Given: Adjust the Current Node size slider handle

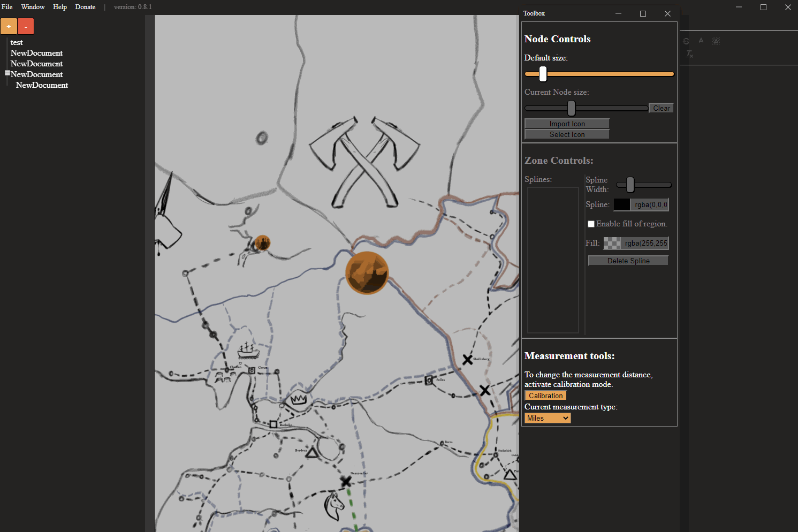Looking at the screenshot, I should coord(572,108).
